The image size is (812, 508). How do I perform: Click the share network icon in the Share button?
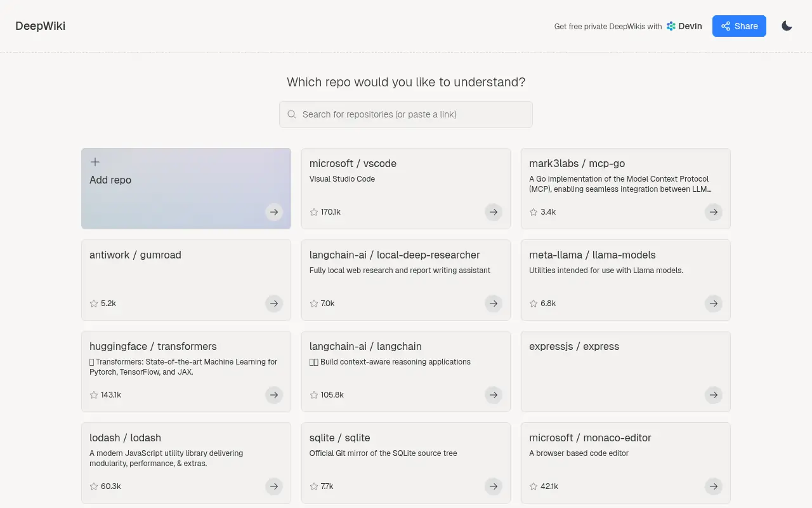click(725, 26)
